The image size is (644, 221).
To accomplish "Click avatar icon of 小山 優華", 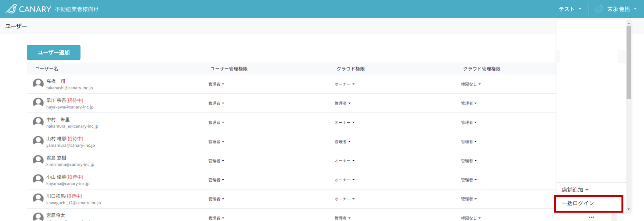I will [38, 180].
